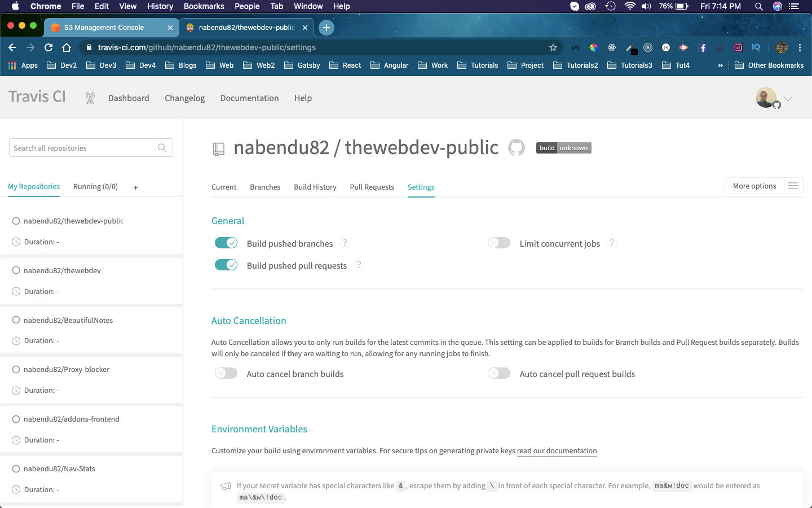Click the search magnifier in repositories box
Viewport: 812px width, 508px height.
tap(162, 148)
